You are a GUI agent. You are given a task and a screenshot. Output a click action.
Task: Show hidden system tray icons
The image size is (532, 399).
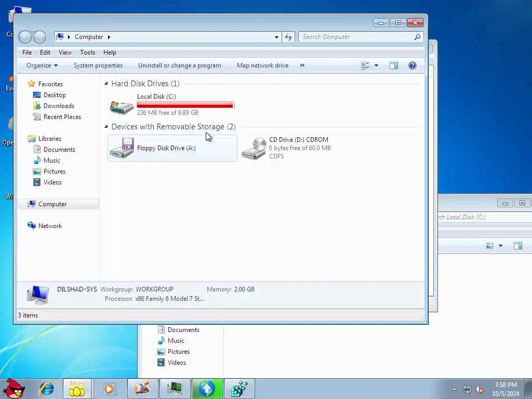coord(454,389)
